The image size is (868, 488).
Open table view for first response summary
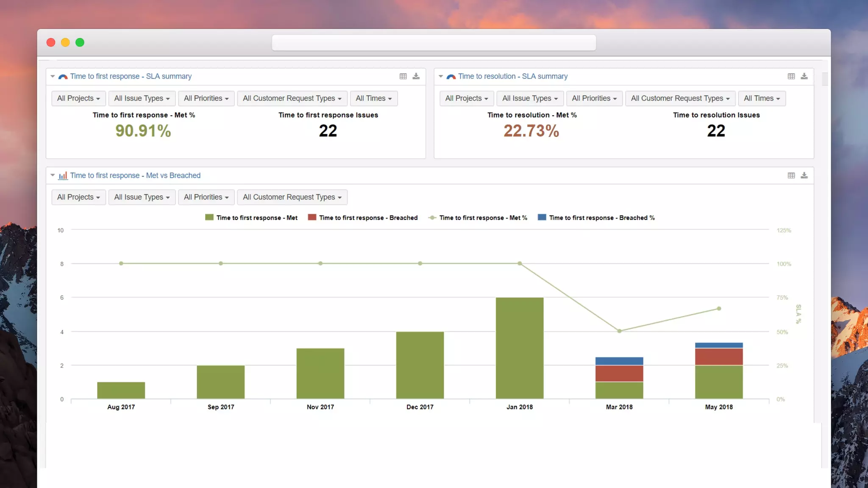403,76
